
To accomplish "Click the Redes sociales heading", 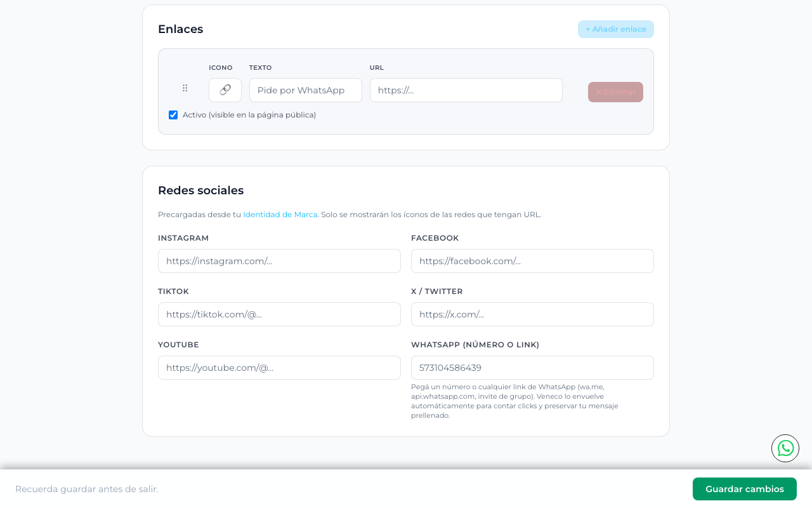I will (200, 190).
